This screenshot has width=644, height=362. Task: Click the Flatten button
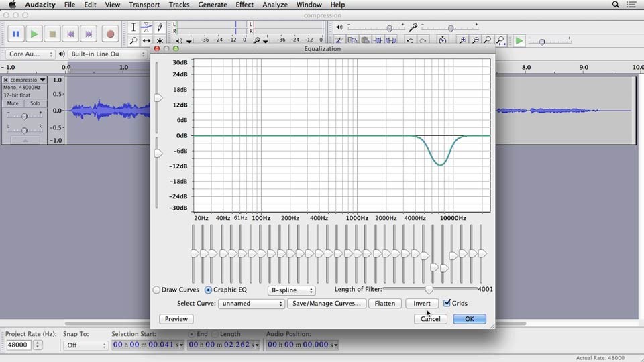pos(385,303)
